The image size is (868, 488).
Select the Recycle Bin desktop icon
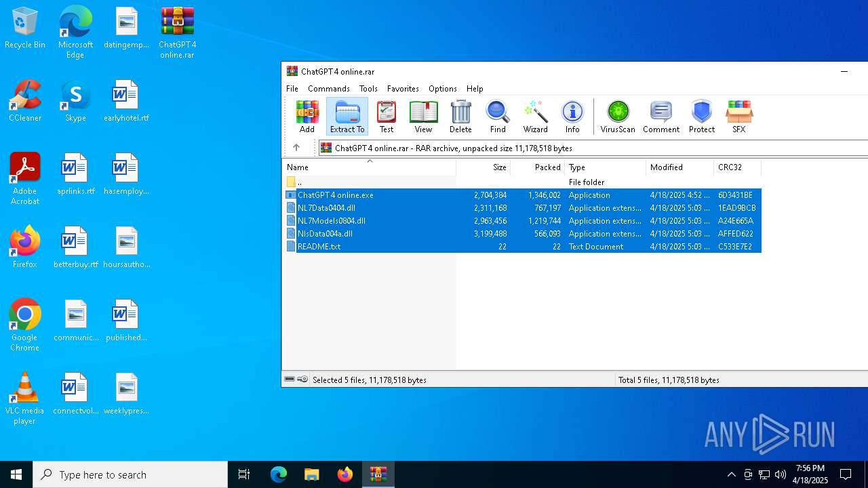point(25,28)
